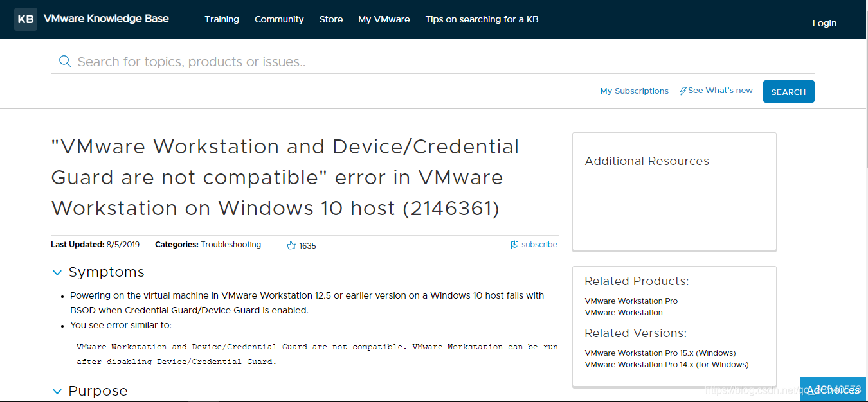Click the subscribe bell icon
The width and height of the screenshot is (868, 402).
coord(514,245)
